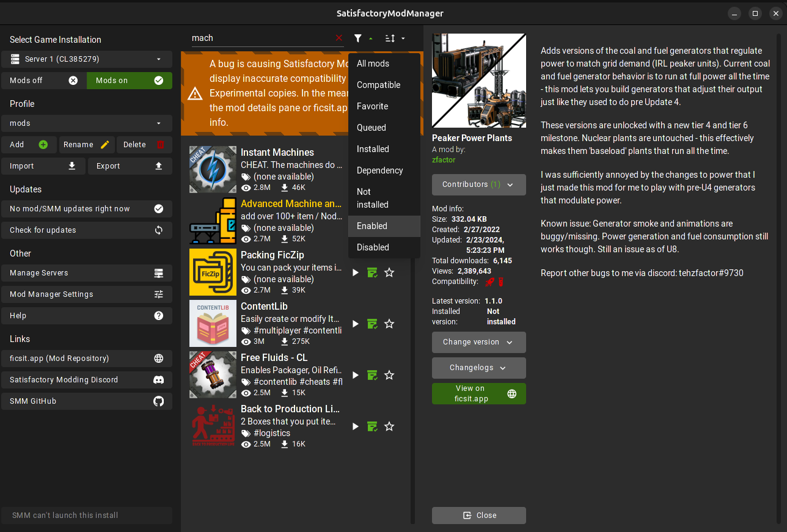This screenshot has width=787, height=532.
Task: Rename the current profile
Action: [x=87, y=145]
